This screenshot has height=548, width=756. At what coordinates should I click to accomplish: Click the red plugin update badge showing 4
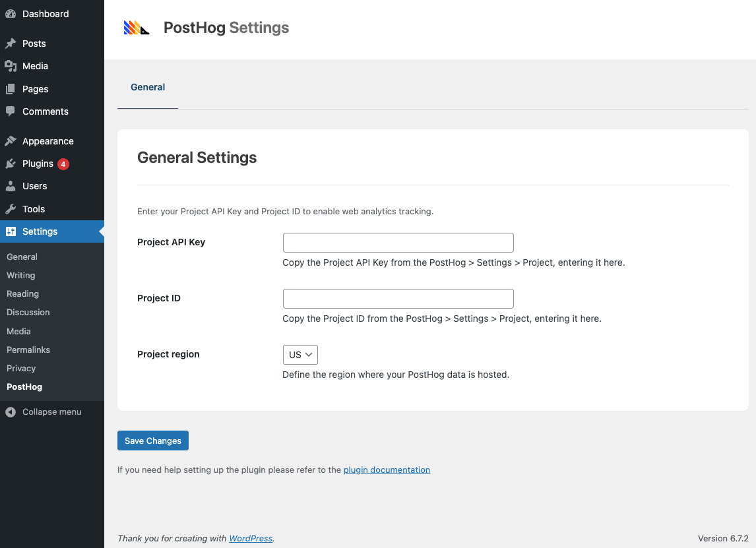click(x=63, y=164)
